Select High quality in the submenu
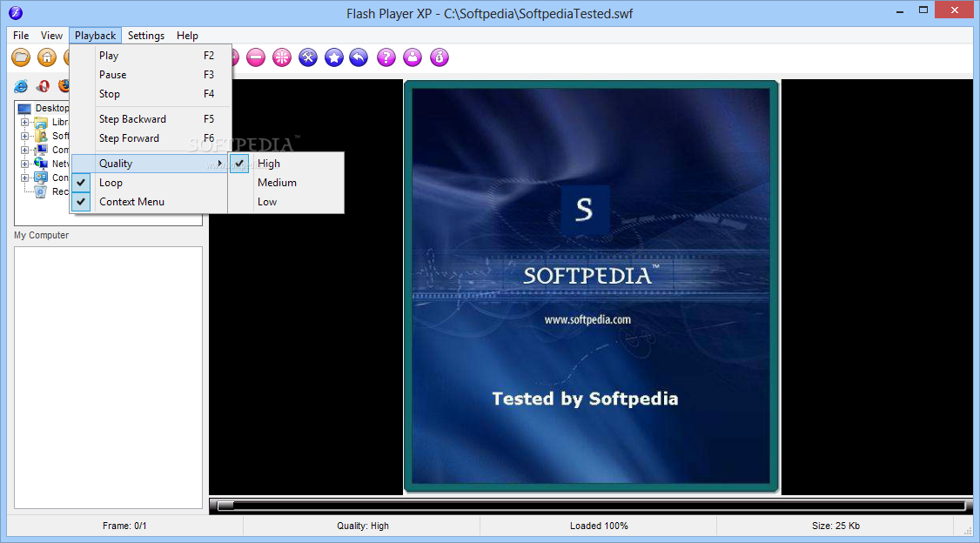980x543 pixels. (286, 164)
